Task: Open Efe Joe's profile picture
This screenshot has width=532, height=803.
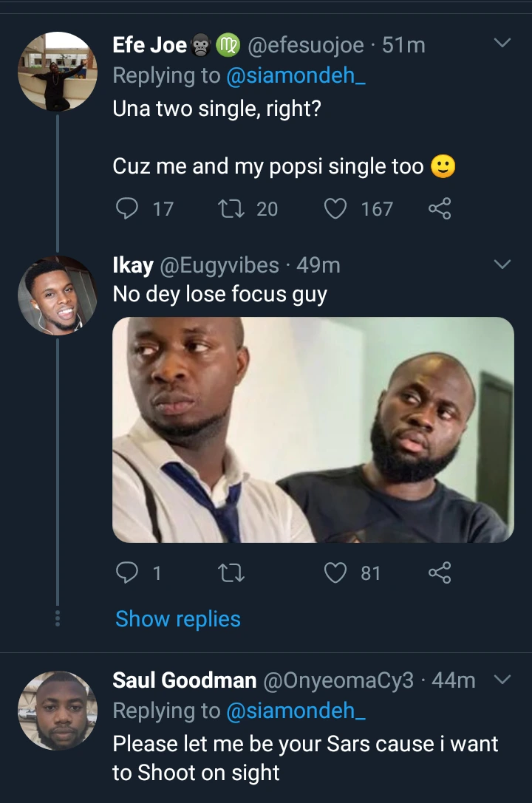Action: click(57, 72)
